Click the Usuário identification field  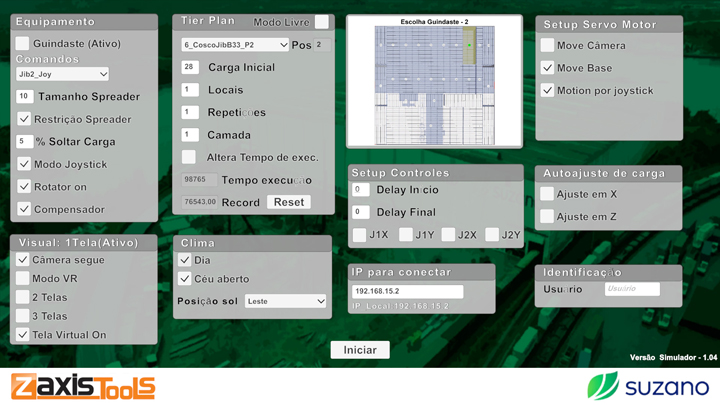(632, 289)
